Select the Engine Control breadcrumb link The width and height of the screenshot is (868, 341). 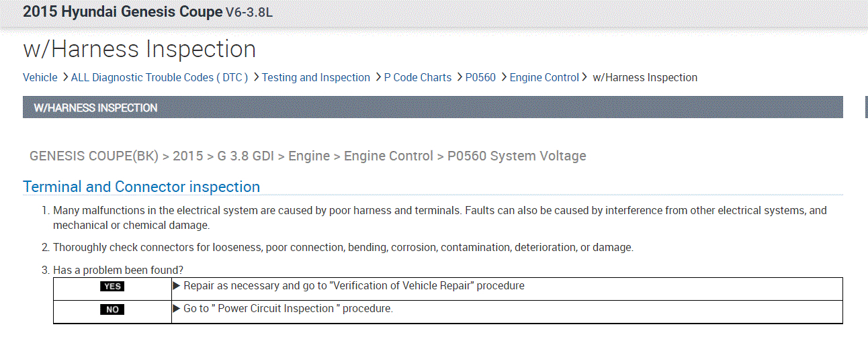coord(544,77)
